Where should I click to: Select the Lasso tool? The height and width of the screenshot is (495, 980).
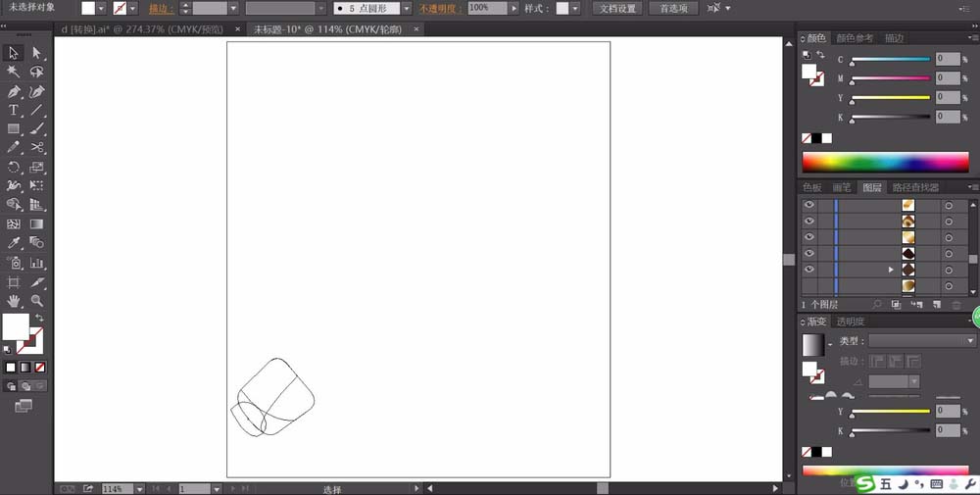coord(37,72)
